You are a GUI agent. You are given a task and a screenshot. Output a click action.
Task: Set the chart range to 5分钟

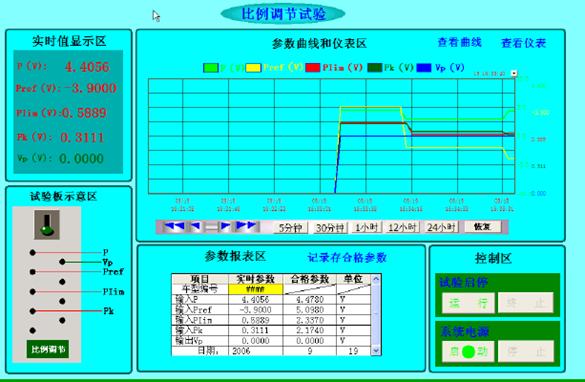coord(290,227)
